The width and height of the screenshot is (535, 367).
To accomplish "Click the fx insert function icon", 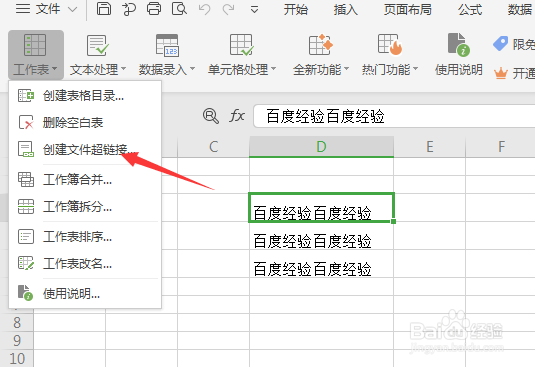I will [237, 116].
